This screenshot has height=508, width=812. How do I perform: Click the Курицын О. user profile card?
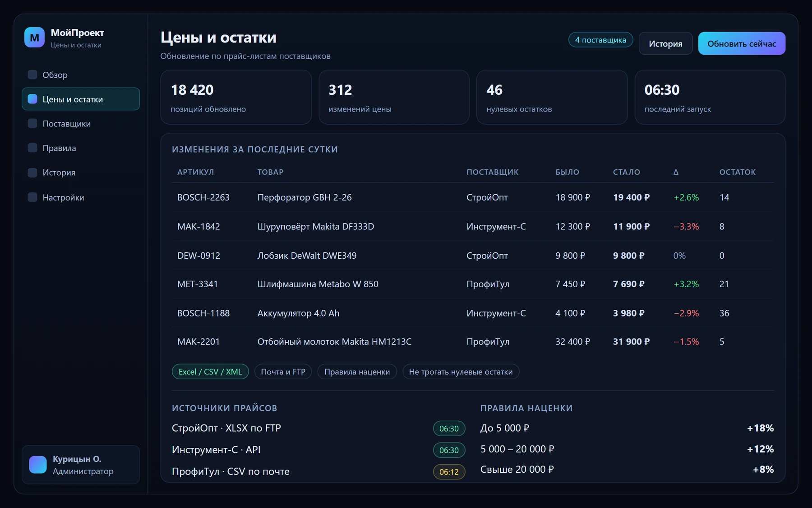point(81,465)
